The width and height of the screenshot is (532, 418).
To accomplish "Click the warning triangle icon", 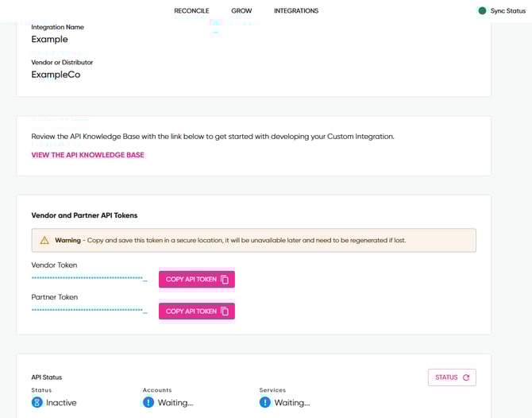I will pos(44,241).
